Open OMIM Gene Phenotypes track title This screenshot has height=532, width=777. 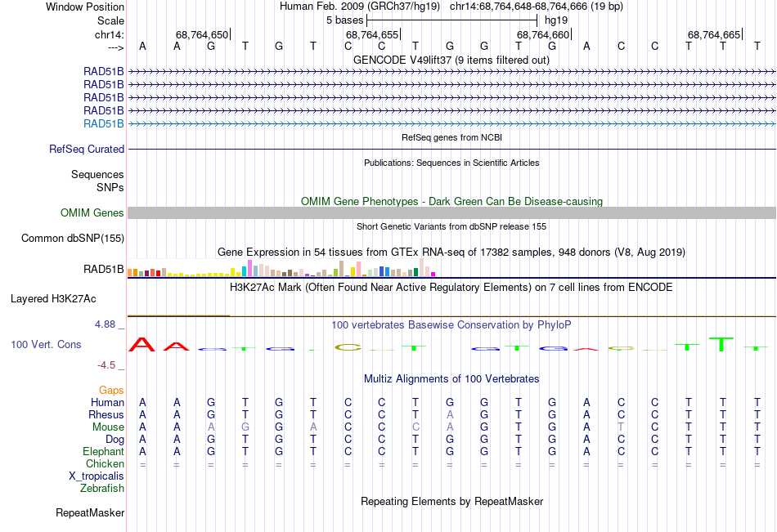(x=452, y=201)
